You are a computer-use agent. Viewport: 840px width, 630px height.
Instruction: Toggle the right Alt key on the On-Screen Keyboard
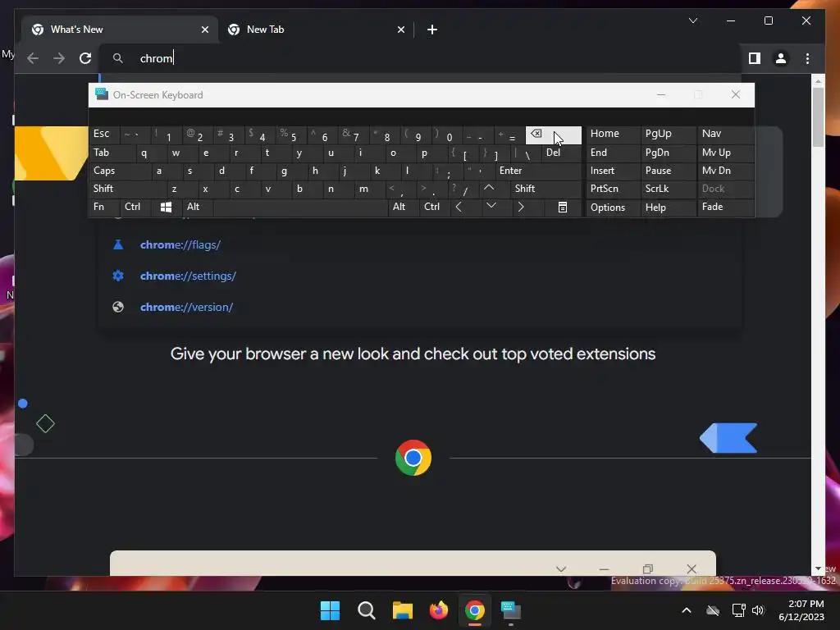point(404,207)
